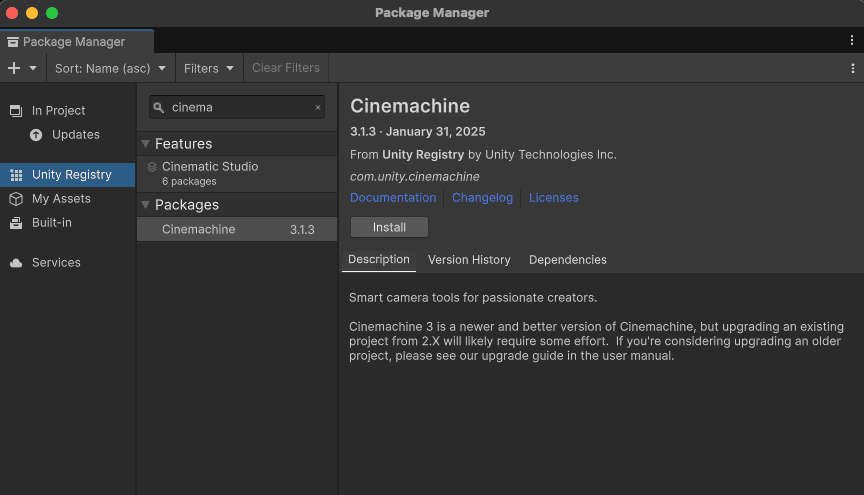Click the Services cloud icon
Screen dimensions: 864x495
coord(16,263)
